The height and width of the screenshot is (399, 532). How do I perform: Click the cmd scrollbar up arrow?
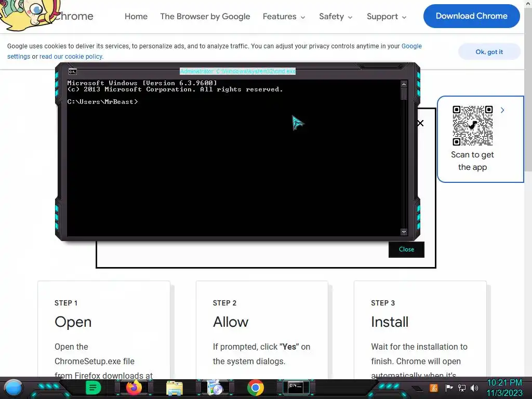coord(404,84)
